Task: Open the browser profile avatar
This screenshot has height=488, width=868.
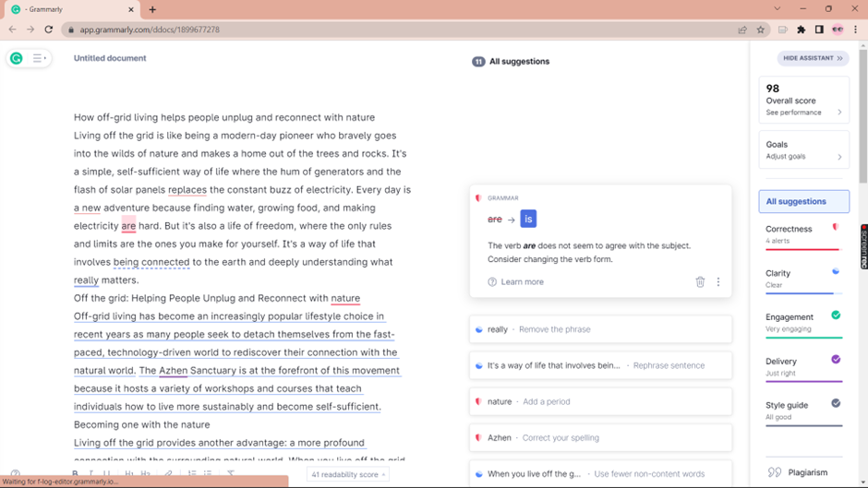Action: tap(838, 30)
